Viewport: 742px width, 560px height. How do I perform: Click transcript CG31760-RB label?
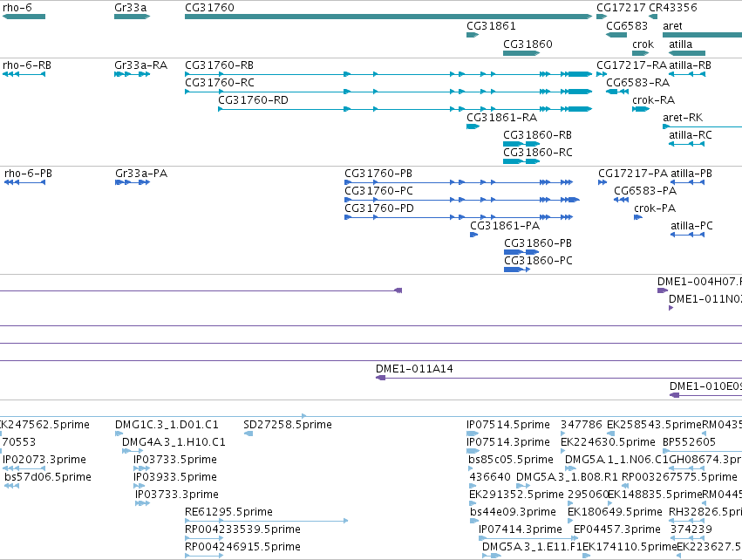(x=219, y=65)
